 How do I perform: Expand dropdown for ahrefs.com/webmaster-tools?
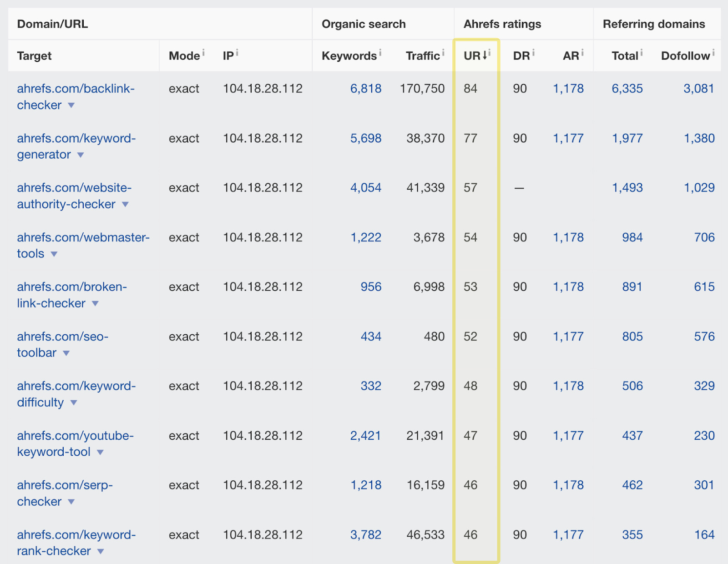tap(54, 254)
